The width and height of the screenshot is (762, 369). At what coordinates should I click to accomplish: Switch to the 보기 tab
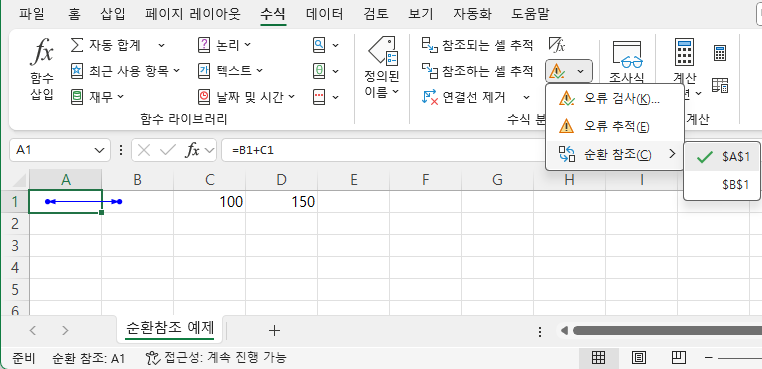click(x=421, y=14)
